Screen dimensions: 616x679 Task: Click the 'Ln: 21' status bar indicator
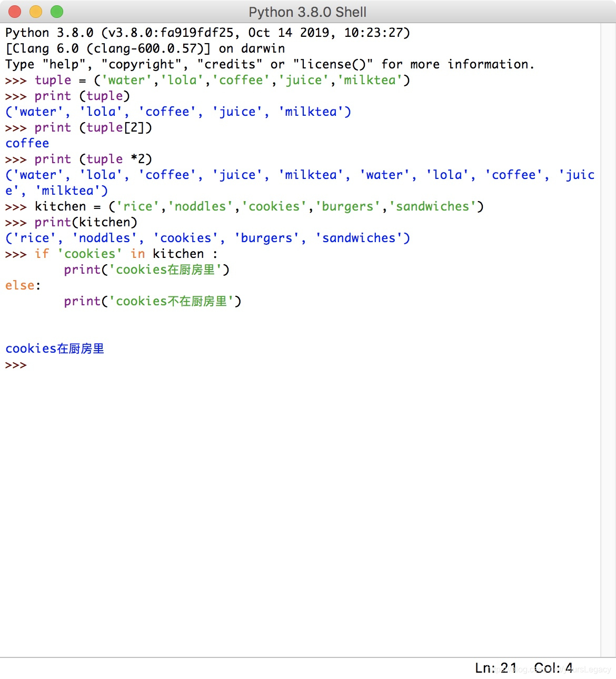495,668
